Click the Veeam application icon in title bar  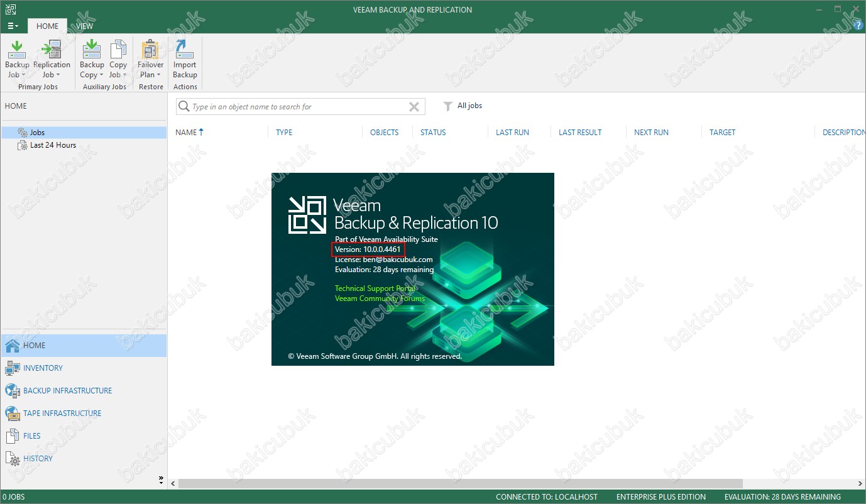pyautogui.click(x=10, y=9)
